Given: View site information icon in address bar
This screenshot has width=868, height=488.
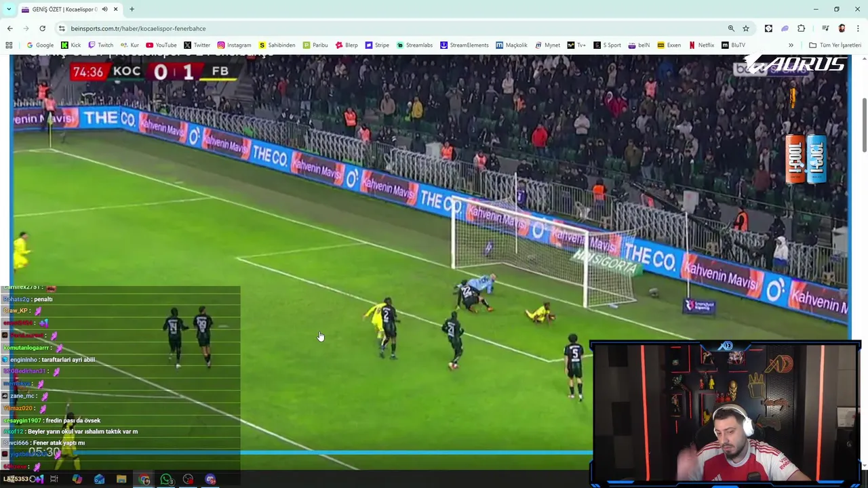Looking at the screenshot, I should pos(62,28).
